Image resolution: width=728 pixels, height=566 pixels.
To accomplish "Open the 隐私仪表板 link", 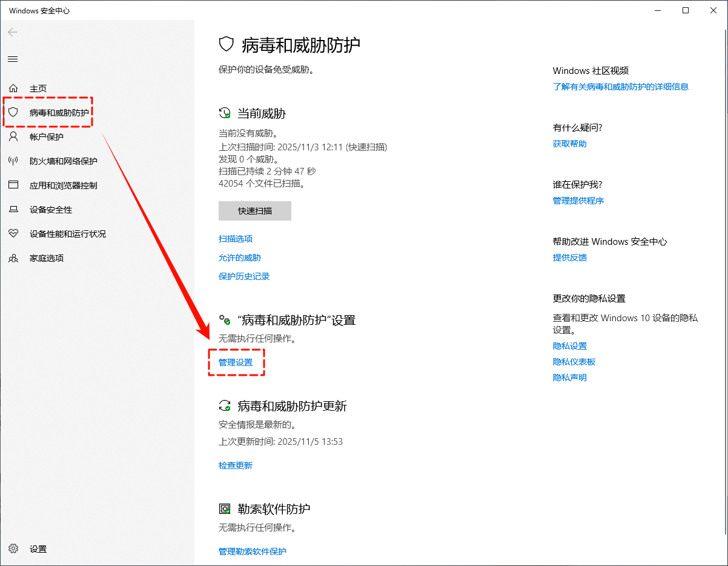I will pyautogui.click(x=575, y=361).
